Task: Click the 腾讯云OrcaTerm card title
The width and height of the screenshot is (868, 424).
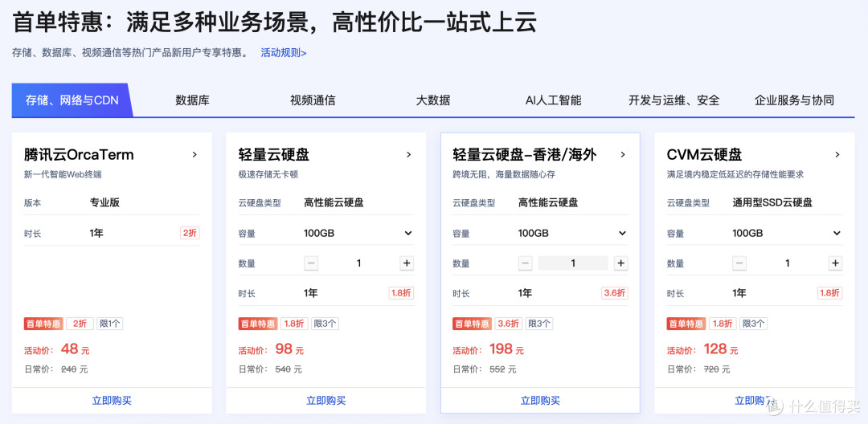Action: 79,155
